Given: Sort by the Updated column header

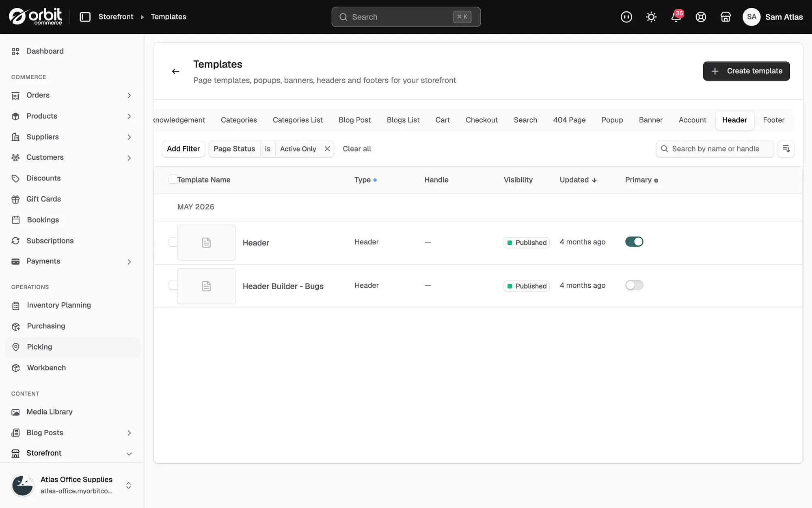Looking at the screenshot, I should pos(578,180).
